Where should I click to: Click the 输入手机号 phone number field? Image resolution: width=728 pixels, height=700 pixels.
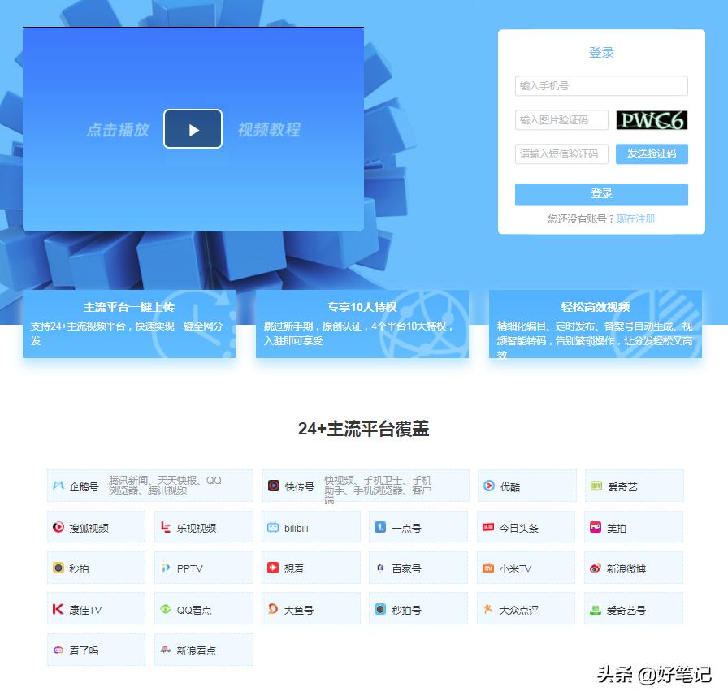[600, 85]
